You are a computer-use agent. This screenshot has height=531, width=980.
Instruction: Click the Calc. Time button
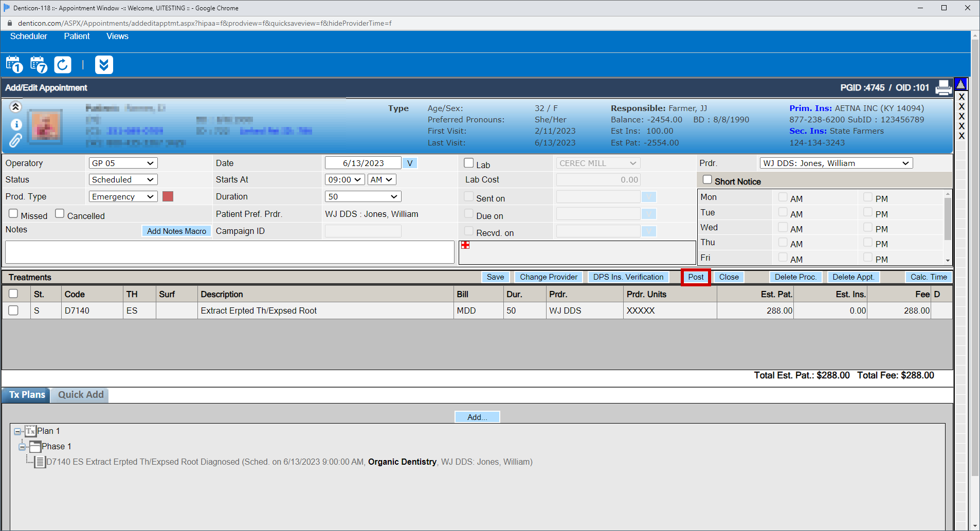tap(929, 277)
